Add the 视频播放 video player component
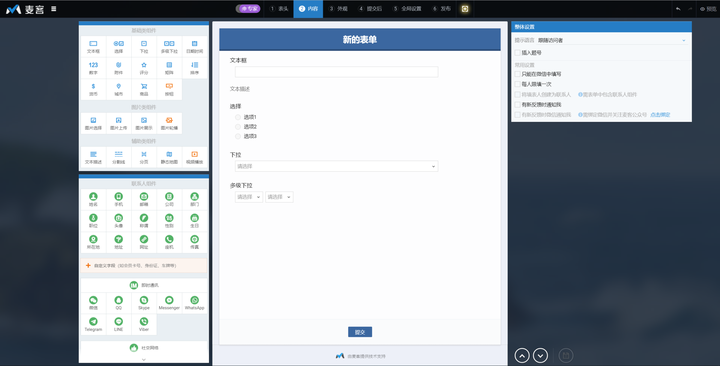Image resolution: width=720 pixels, height=366 pixels. point(194,157)
